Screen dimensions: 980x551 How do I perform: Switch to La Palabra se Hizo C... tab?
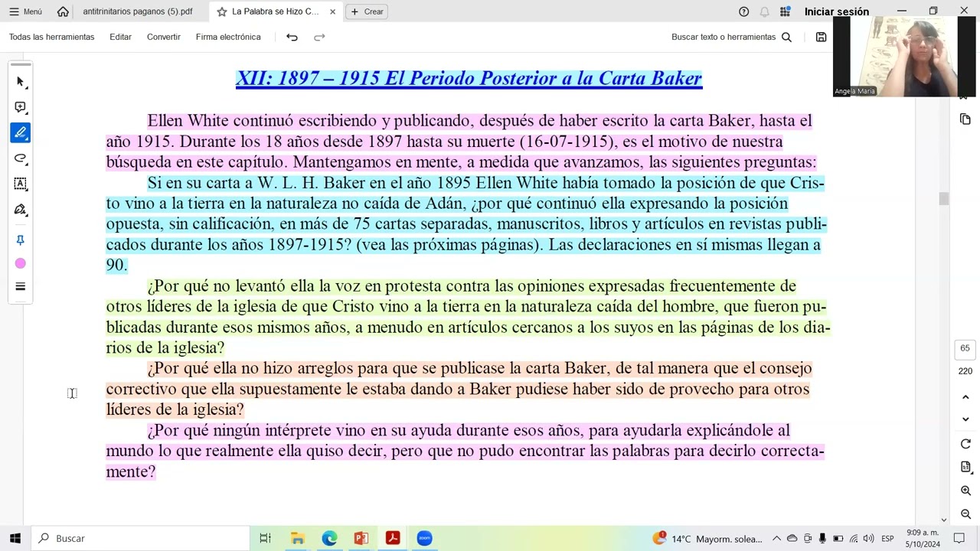pyautogui.click(x=276, y=11)
